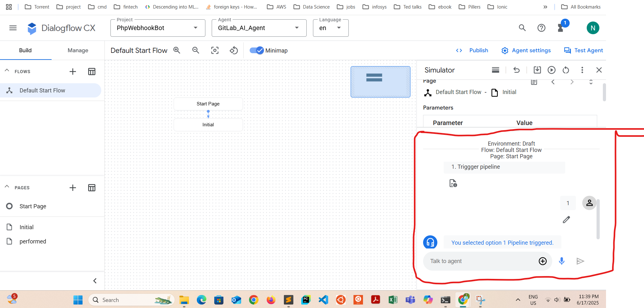Click the document info icon under Trigger pipeline
This screenshot has width=644, height=308.
pos(453,183)
